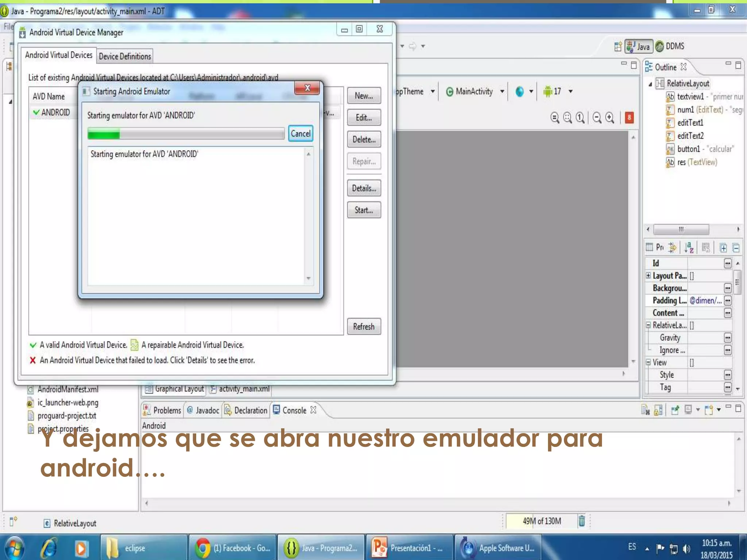Screen dimensions: 747x560
Task: Collapse the View property group
Action: tap(648, 362)
